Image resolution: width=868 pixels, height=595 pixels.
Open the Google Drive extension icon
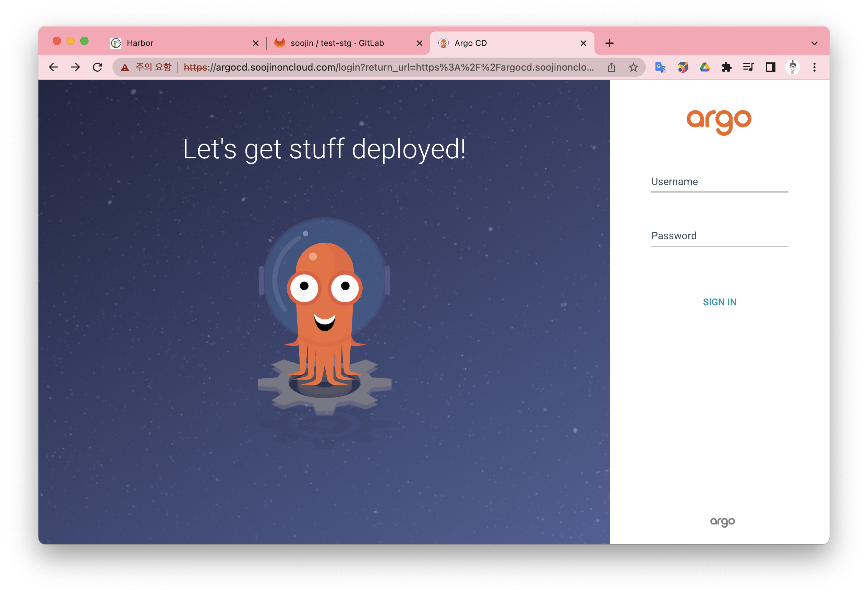(x=704, y=67)
